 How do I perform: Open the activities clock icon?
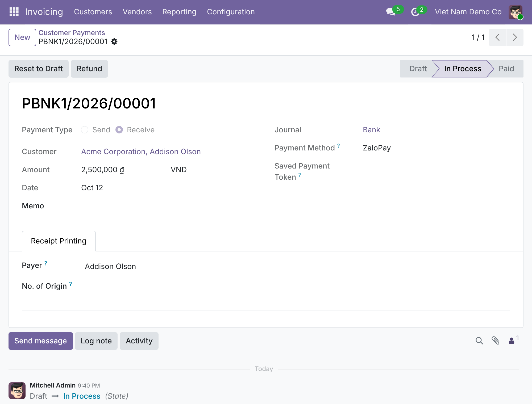pos(415,12)
